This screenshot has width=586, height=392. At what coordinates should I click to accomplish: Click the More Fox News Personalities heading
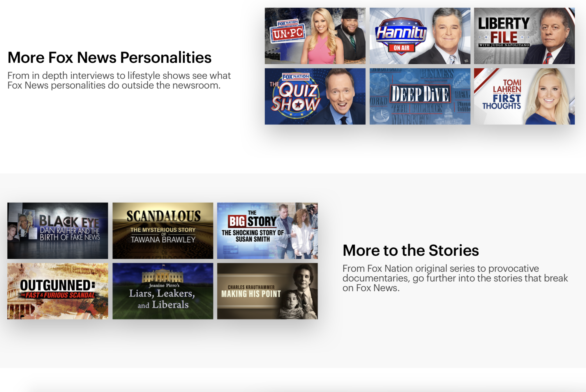(x=110, y=57)
